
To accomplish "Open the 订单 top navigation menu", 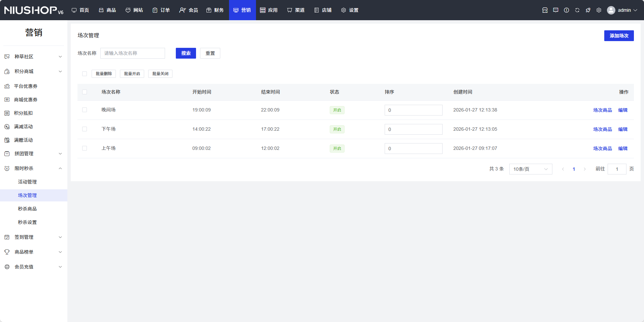I will tap(161, 10).
